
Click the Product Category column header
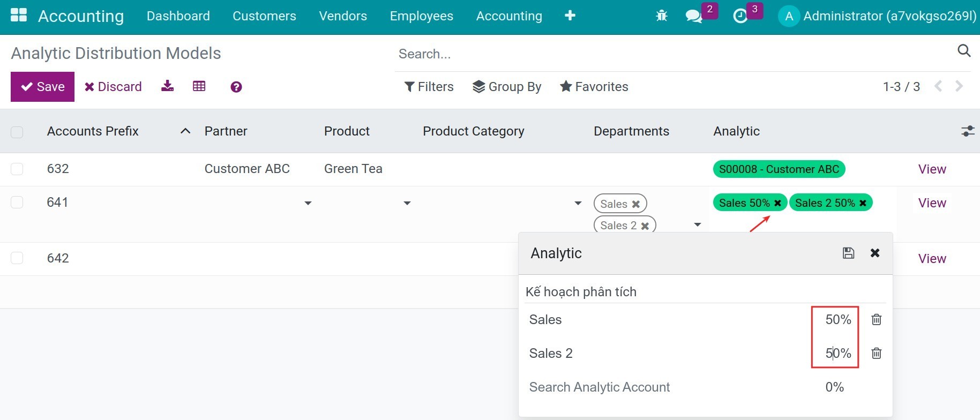pos(474,131)
